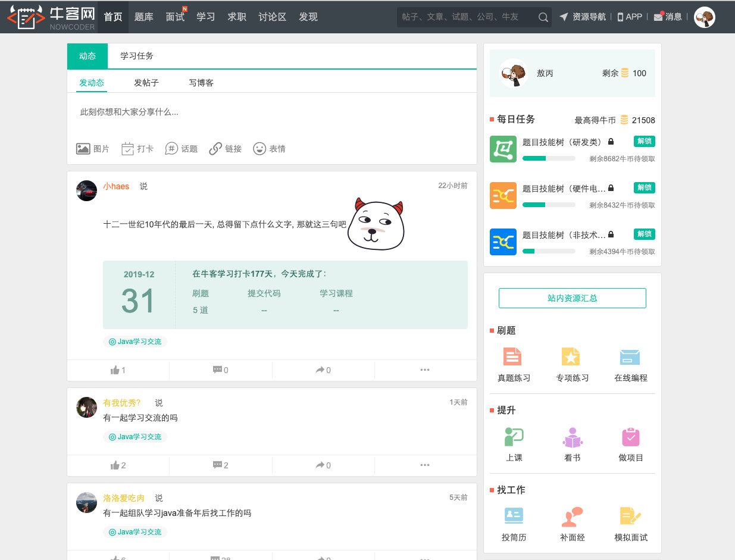Screen dimensions: 735x560
Task: Open 专项练习 star icon
Action: pyautogui.click(x=571, y=356)
